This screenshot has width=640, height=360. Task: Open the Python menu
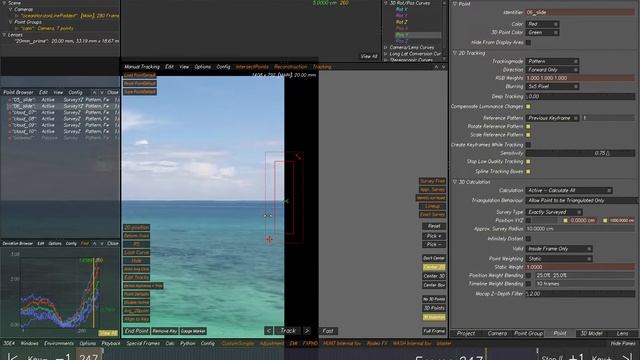187,344
